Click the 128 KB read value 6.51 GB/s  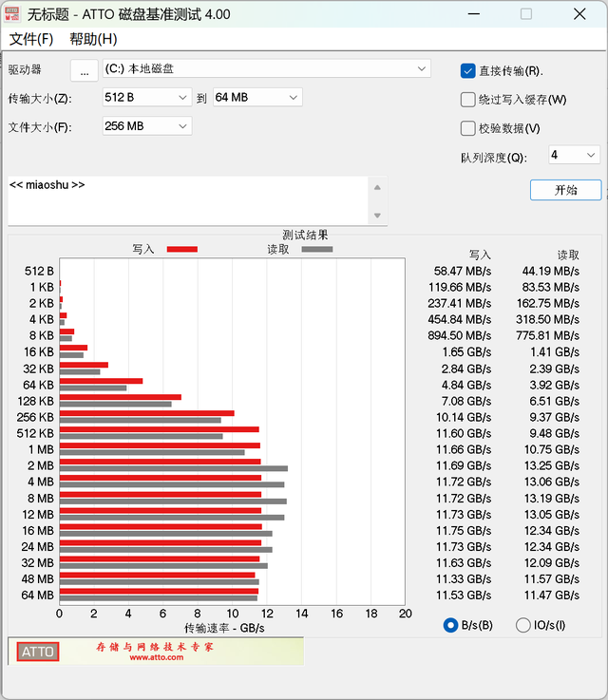pos(555,402)
